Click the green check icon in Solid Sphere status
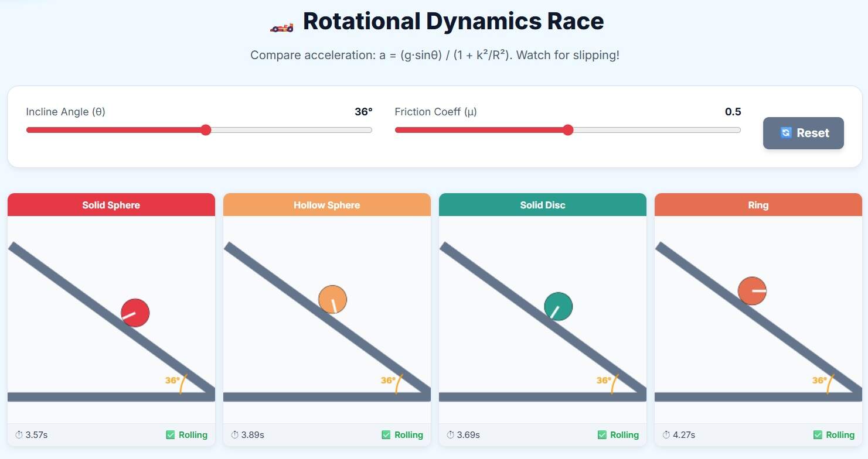868x459 pixels. click(171, 435)
